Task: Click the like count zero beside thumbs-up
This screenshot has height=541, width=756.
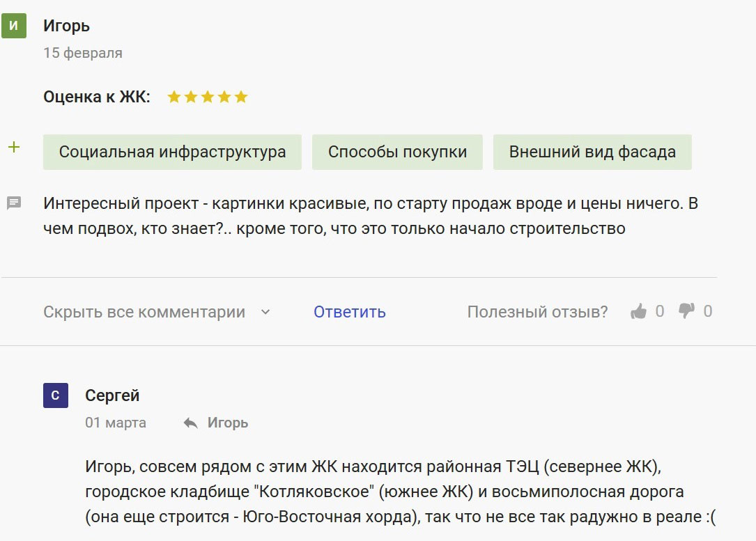Action: [660, 311]
